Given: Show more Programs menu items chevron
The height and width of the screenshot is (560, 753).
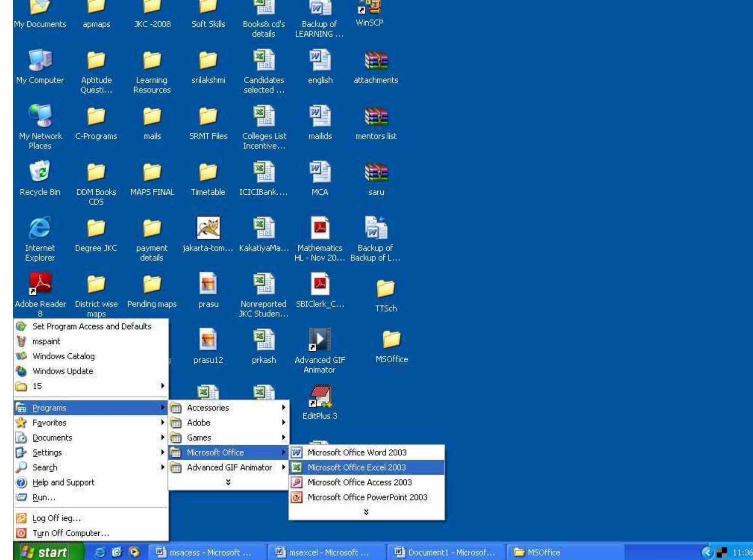Looking at the screenshot, I should coord(228,482).
